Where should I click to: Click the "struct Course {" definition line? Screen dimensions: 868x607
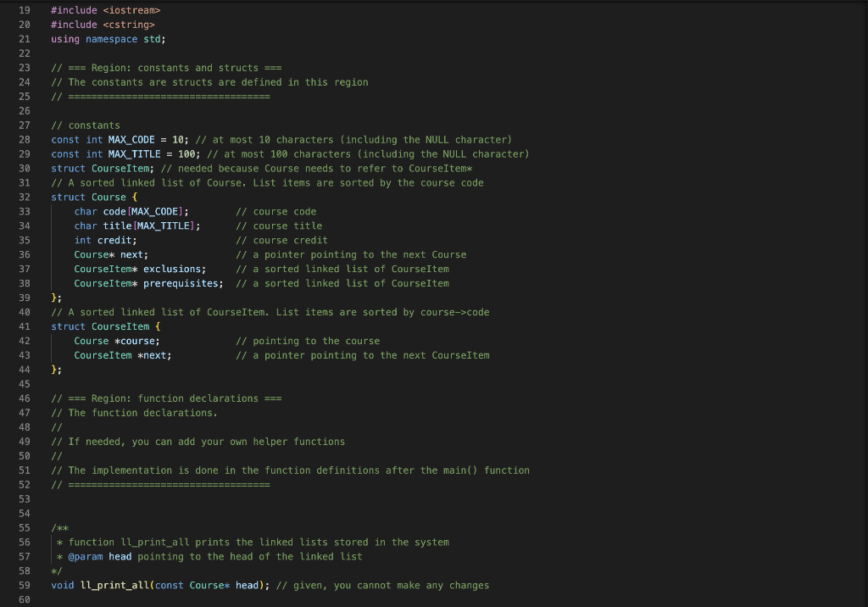94,198
